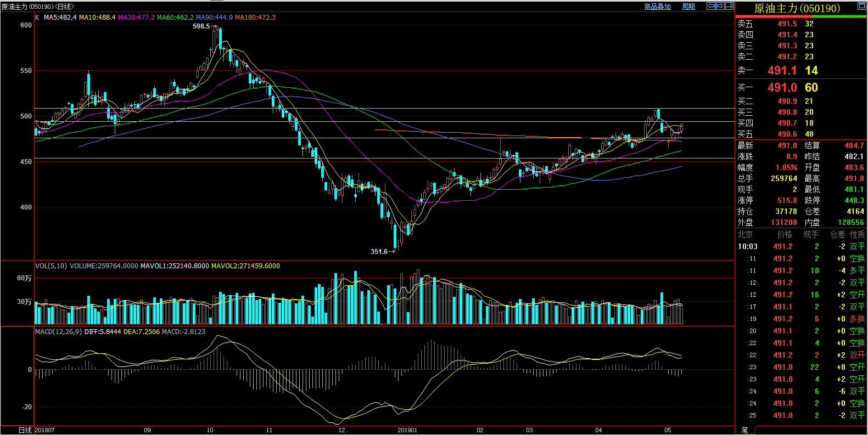
Task: Click the 价格 column header
Action: [x=785, y=234]
